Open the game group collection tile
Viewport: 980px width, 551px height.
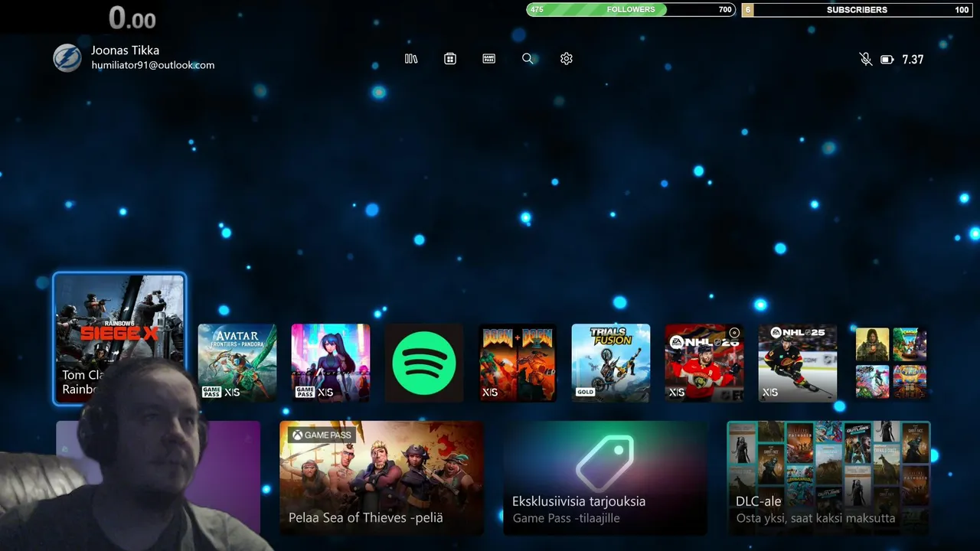point(891,363)
